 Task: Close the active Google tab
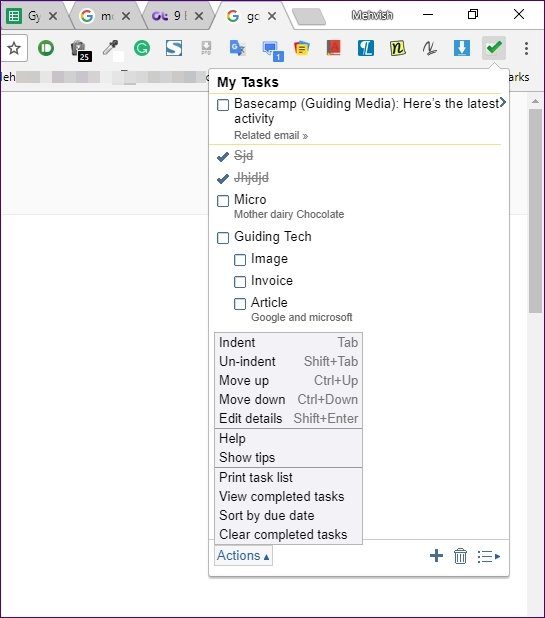pyautogui.click(x=272, y=16)
